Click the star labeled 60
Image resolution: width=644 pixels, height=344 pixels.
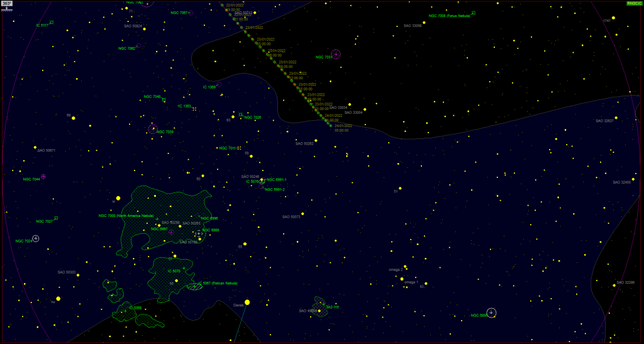pyautogui.click(x=203, y=175)
